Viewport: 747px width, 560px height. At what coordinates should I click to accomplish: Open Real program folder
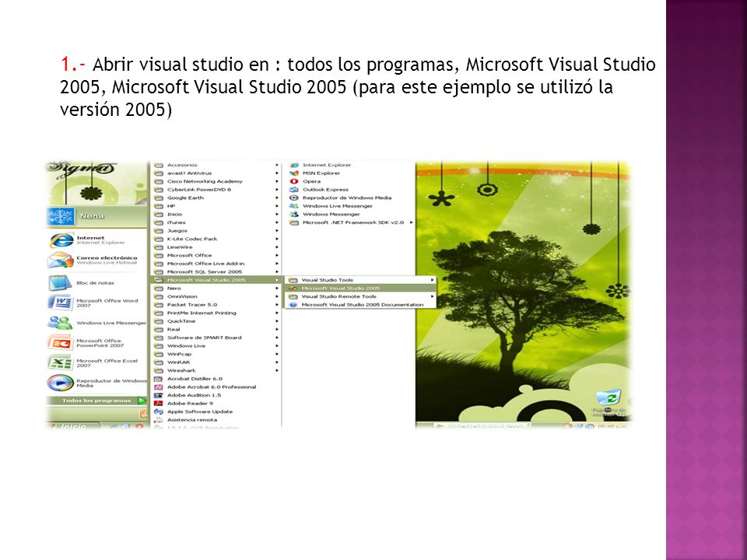point(216,329)
